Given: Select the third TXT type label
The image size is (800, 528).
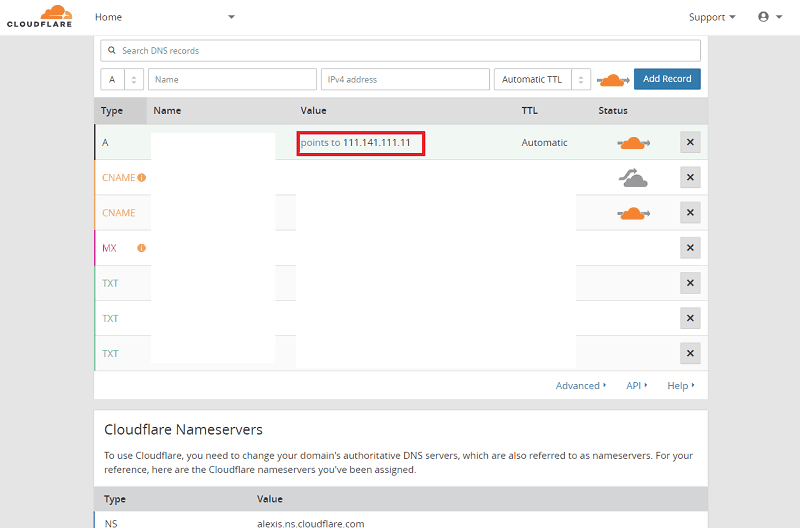Looking at the screenshot, I should (x=110, y=354).
